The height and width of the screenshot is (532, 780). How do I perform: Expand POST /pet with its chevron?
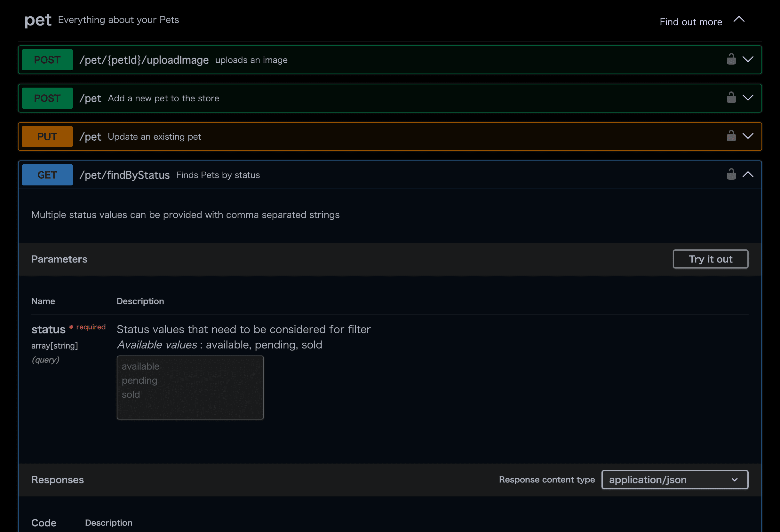(x=748, y=98)
